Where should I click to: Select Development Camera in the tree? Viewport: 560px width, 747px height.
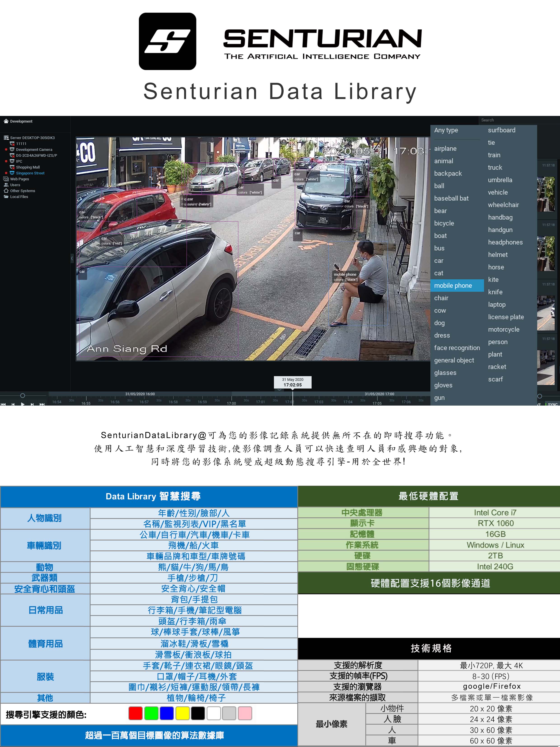tap(34, 149)
